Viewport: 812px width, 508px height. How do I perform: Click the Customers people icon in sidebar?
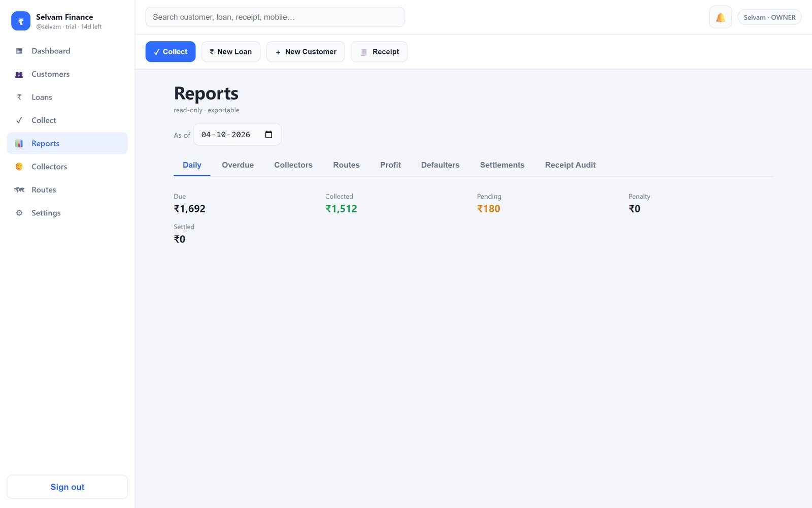point(19,74)
